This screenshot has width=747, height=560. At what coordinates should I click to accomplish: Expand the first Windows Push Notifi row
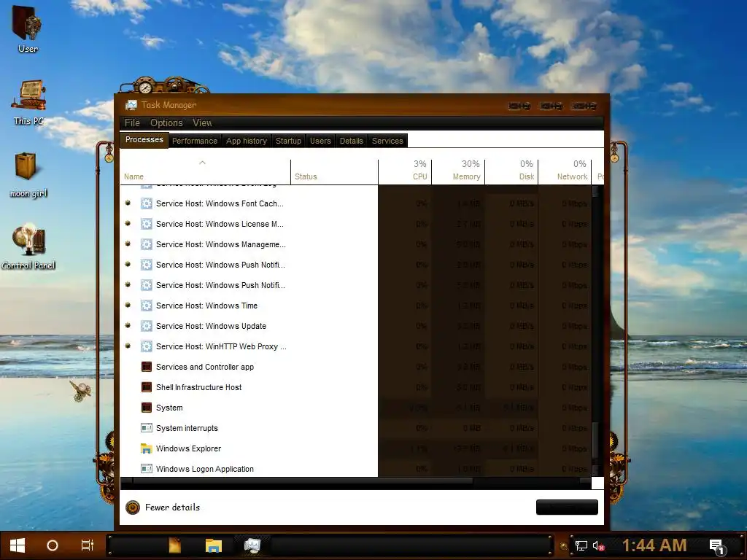coord(128,264)
